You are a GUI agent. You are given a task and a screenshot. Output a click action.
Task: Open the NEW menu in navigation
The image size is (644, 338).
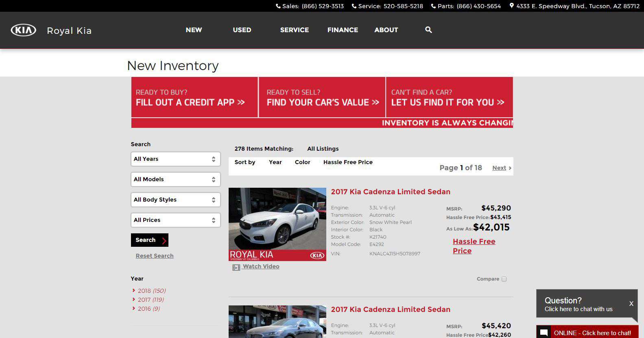[194, 30]
